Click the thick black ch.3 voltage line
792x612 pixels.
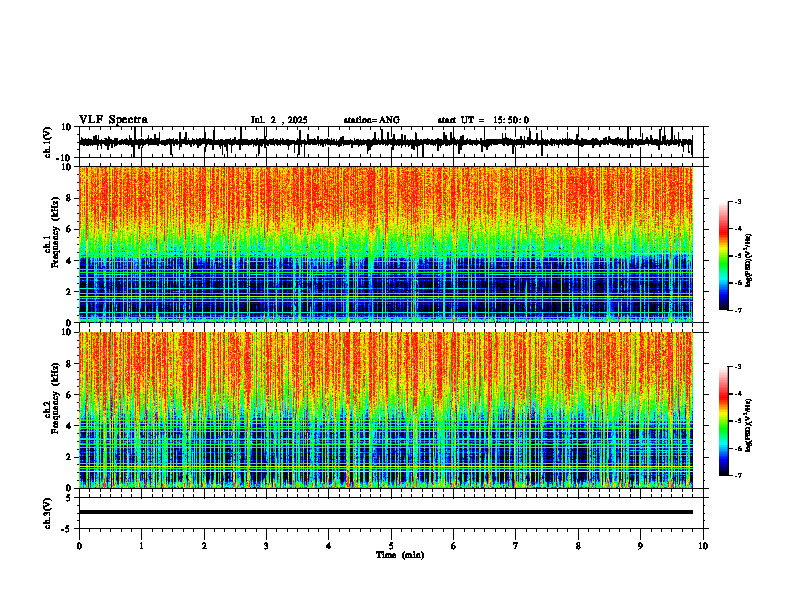[x=385, y=512]
